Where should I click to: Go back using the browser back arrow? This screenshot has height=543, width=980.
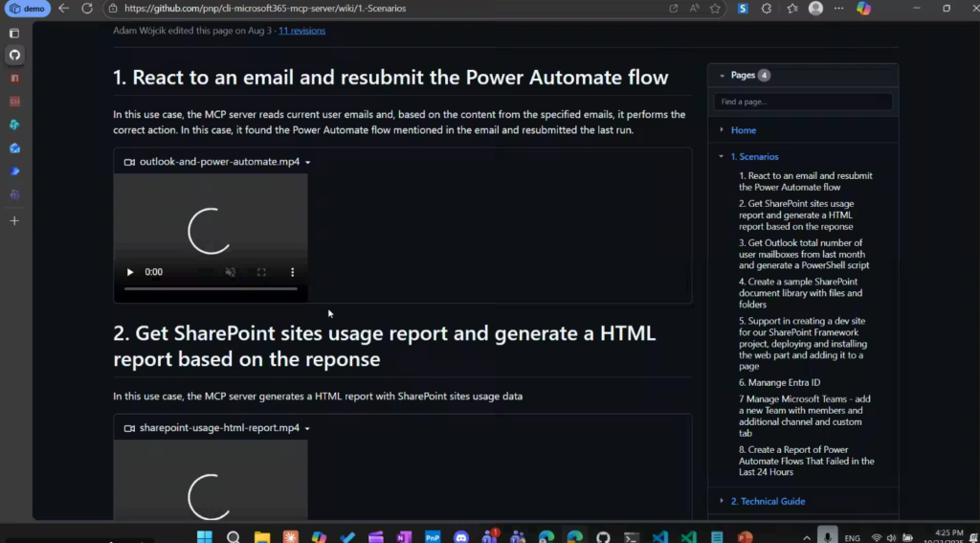(x=63, y=9)
